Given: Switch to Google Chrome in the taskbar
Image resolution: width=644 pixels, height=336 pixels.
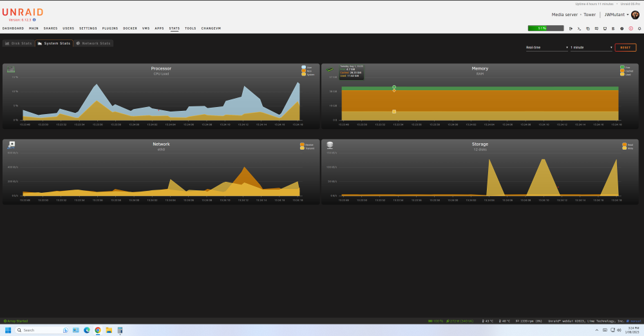Looking at the screenshot, I should point(98,330).
